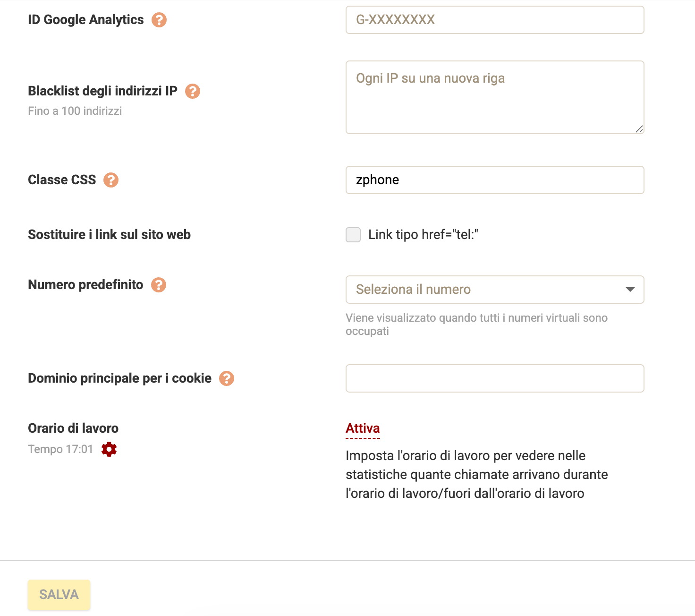
Task: Click the SALVA button
Action: click(59, 595)
